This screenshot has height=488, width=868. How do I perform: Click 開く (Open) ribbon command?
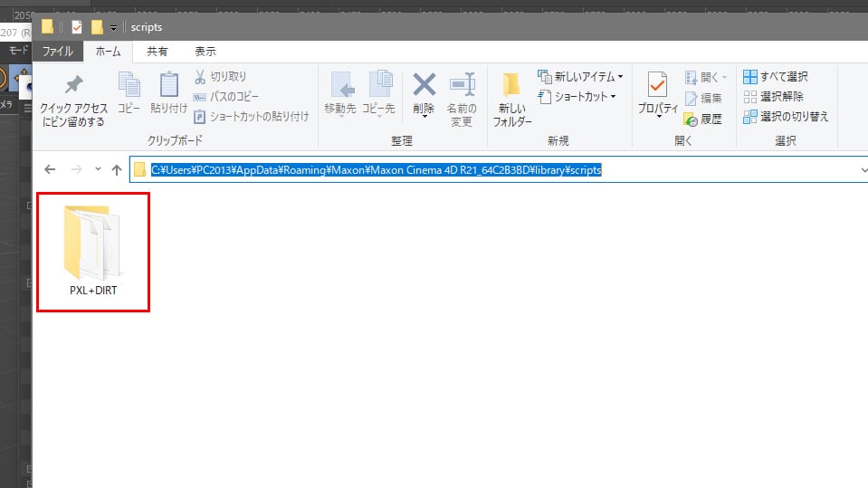(x=706, y=77)
